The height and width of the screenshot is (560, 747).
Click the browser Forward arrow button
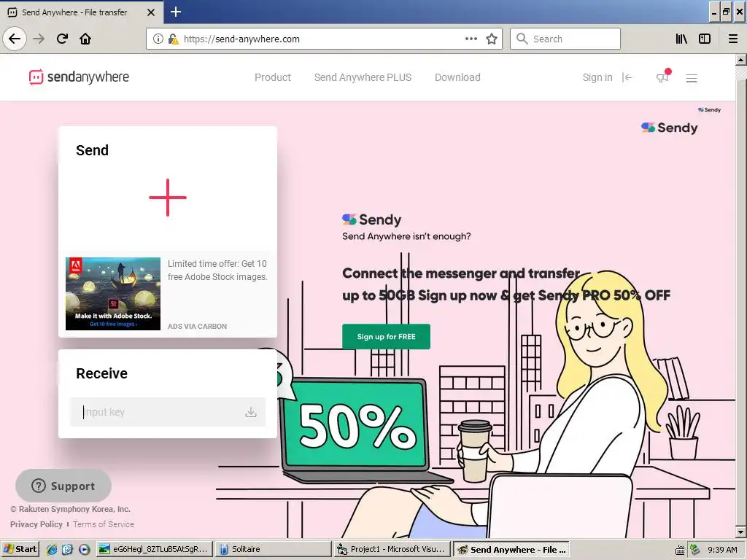click(39, 39)
